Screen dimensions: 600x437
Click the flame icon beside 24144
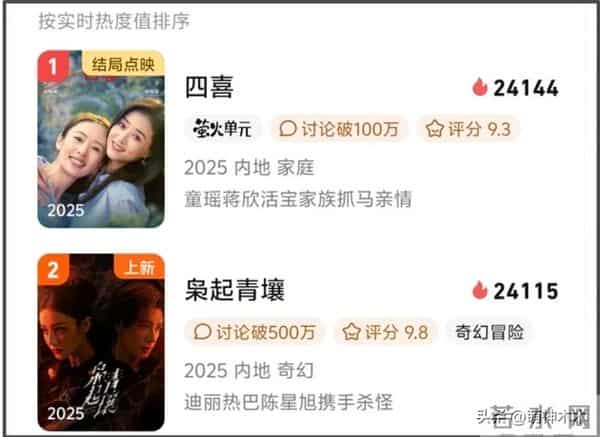click(479, 87)
